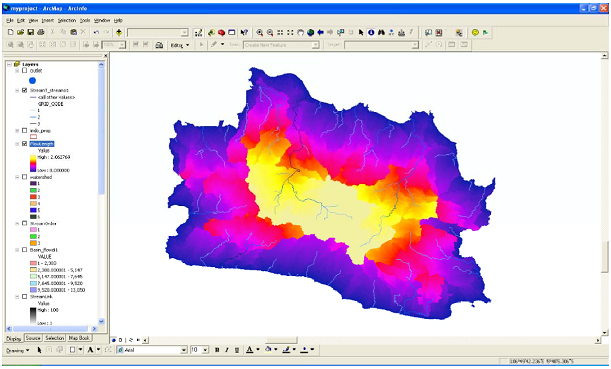Collapse the Layers tree root
Screen dimensions: 611x369
coord(9,64)
